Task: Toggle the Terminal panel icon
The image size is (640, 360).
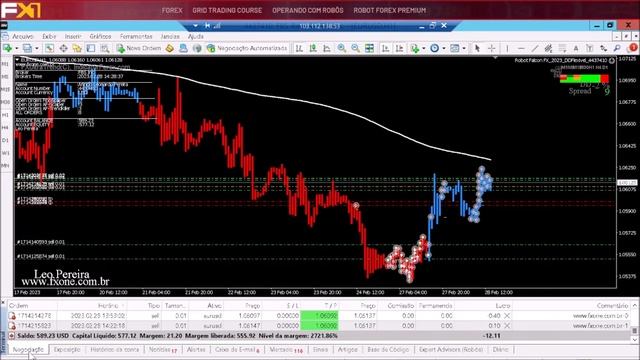Action: [x=91, y=49]
